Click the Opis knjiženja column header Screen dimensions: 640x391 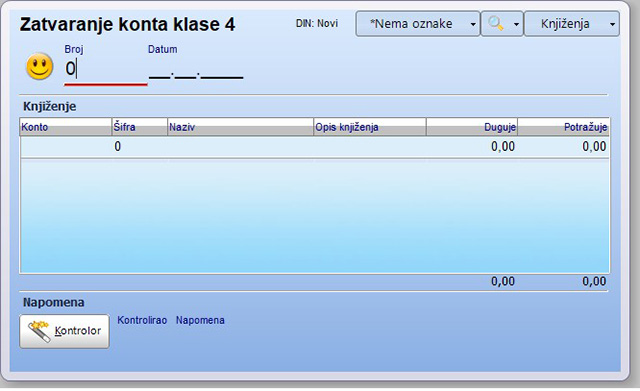point(370,127)
